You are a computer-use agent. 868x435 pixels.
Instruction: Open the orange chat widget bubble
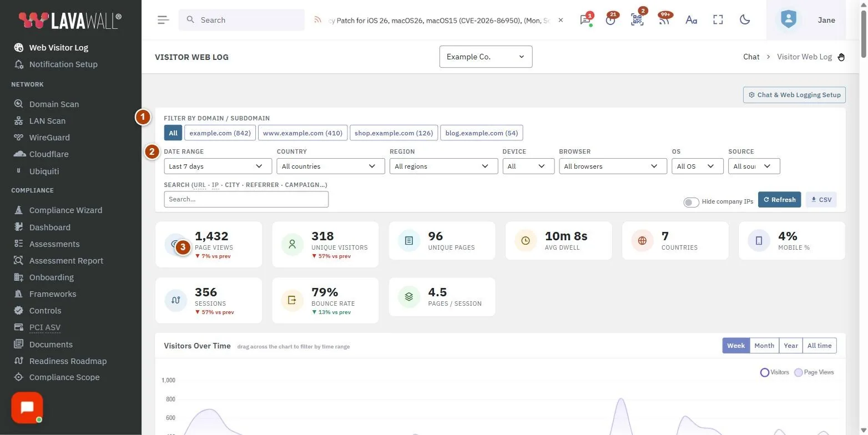(x=27, y=408)
